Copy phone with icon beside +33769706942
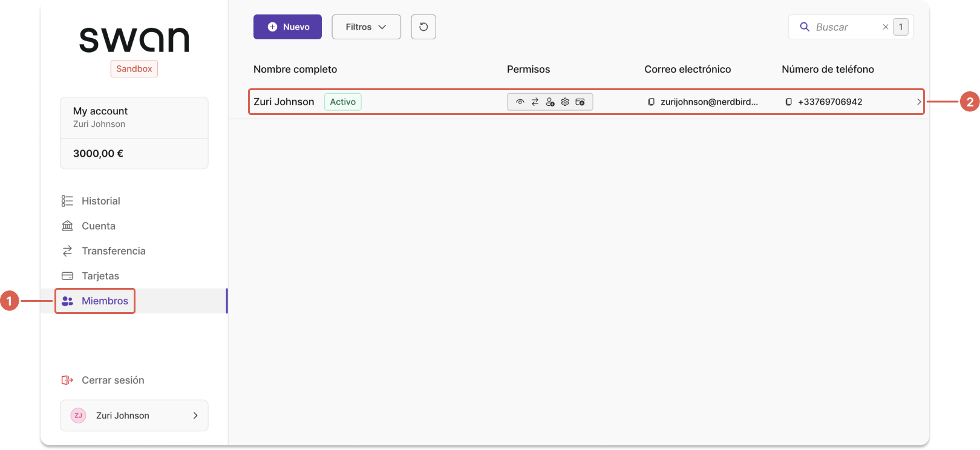 (x=788, y=102)
